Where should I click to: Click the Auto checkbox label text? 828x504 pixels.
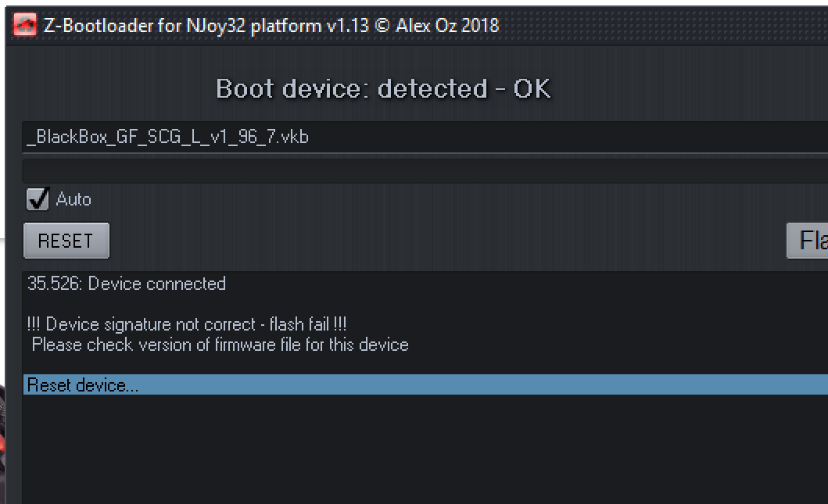[x=73, y=199]
